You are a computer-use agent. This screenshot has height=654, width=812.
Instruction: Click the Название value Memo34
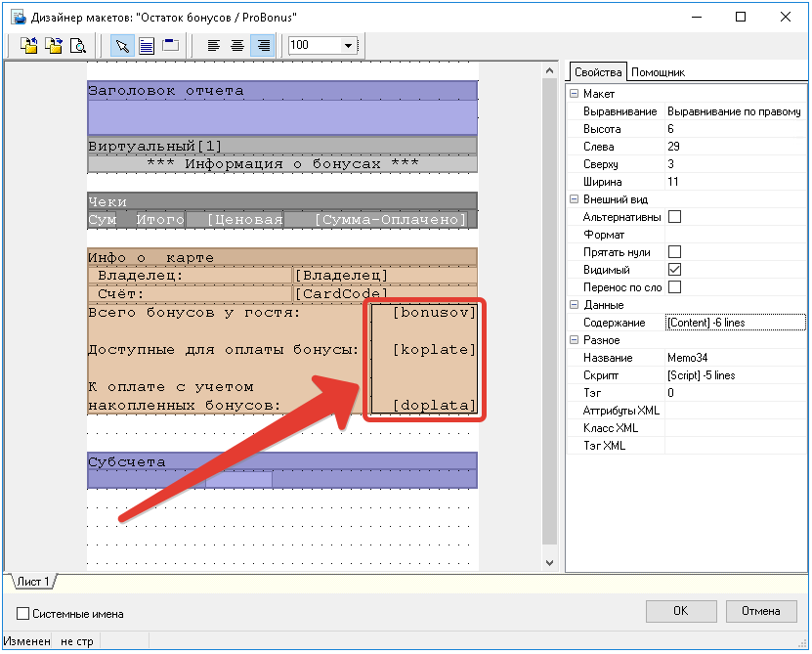pos(736,358)
